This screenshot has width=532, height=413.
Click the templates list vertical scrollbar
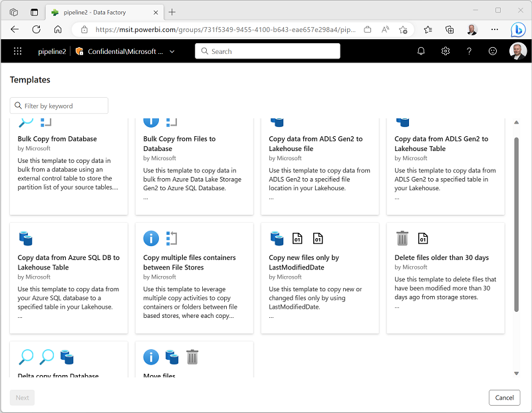517,224
